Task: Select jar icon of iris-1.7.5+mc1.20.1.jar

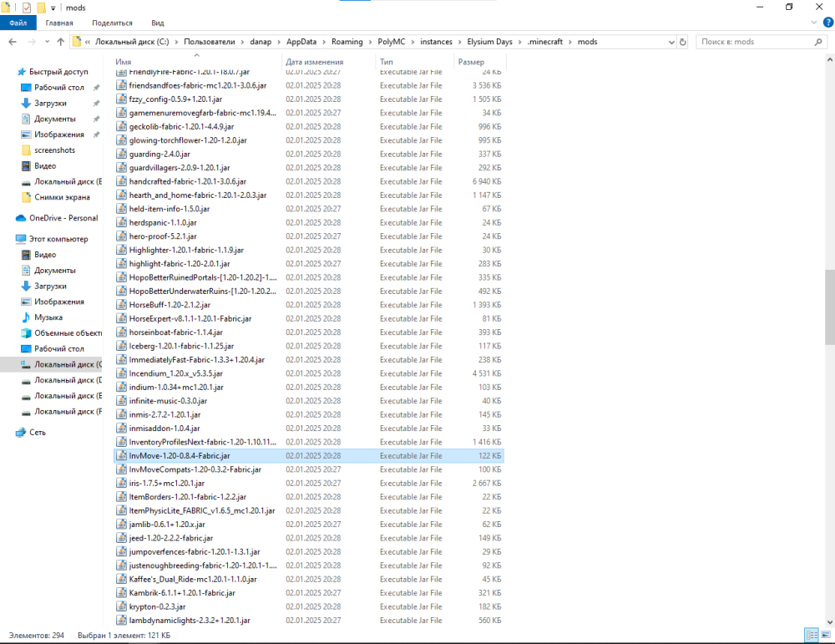Action: pyautogui.click(x=121, y=483)
